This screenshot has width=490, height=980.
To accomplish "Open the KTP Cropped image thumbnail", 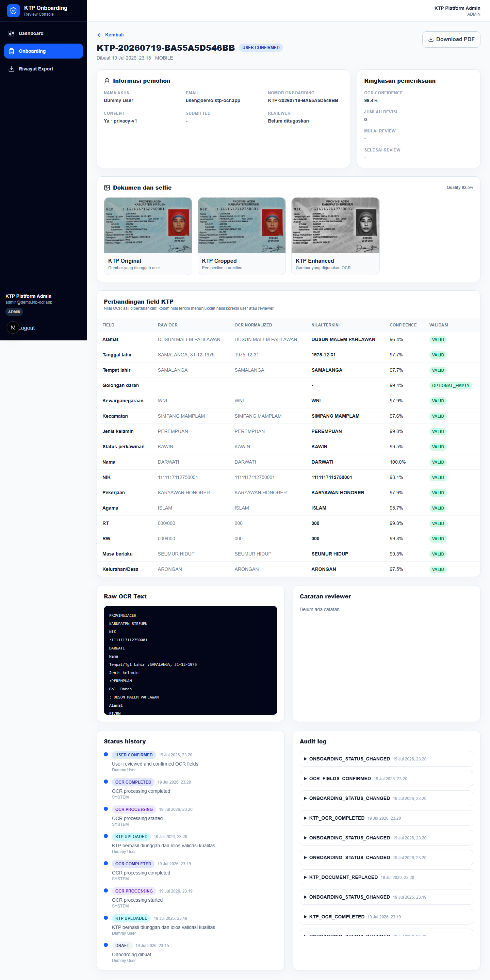I will 242,225.
